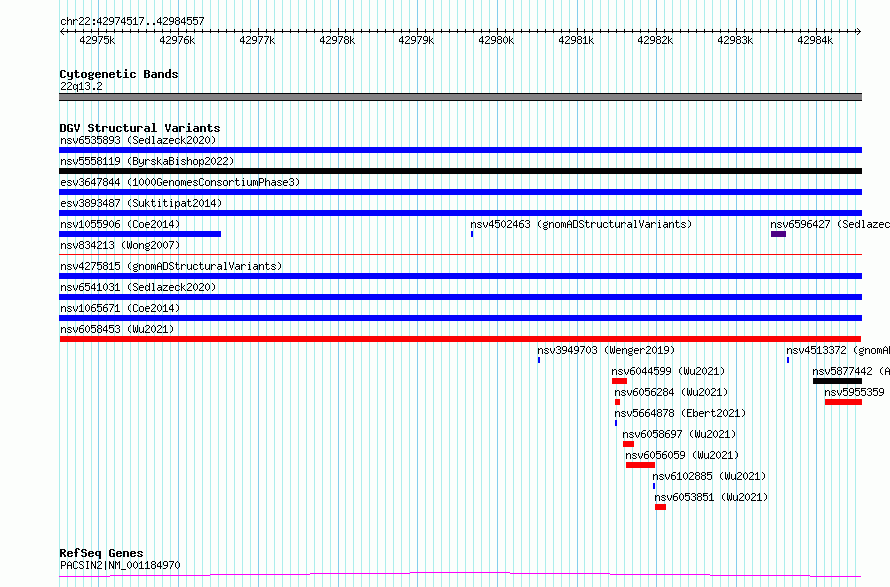Select the gray 22q13.2 band bar
Image resolution: width=890 pixels, height=587 pixels.
[460, 97]
